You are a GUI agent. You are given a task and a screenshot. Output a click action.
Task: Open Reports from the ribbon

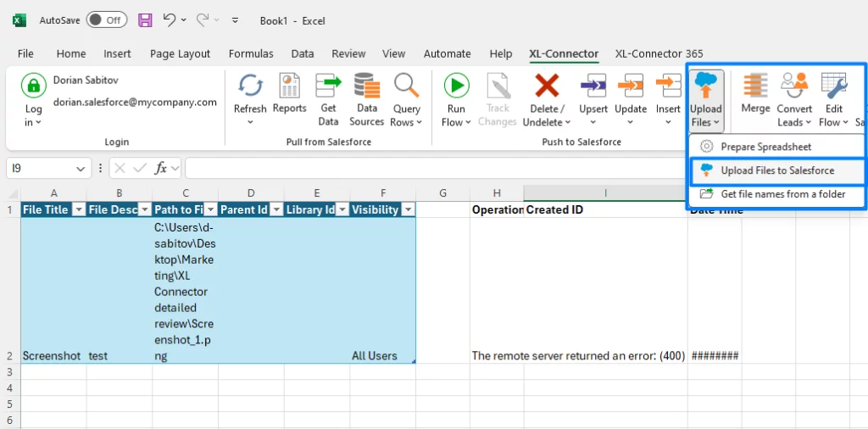click(290, 86)
